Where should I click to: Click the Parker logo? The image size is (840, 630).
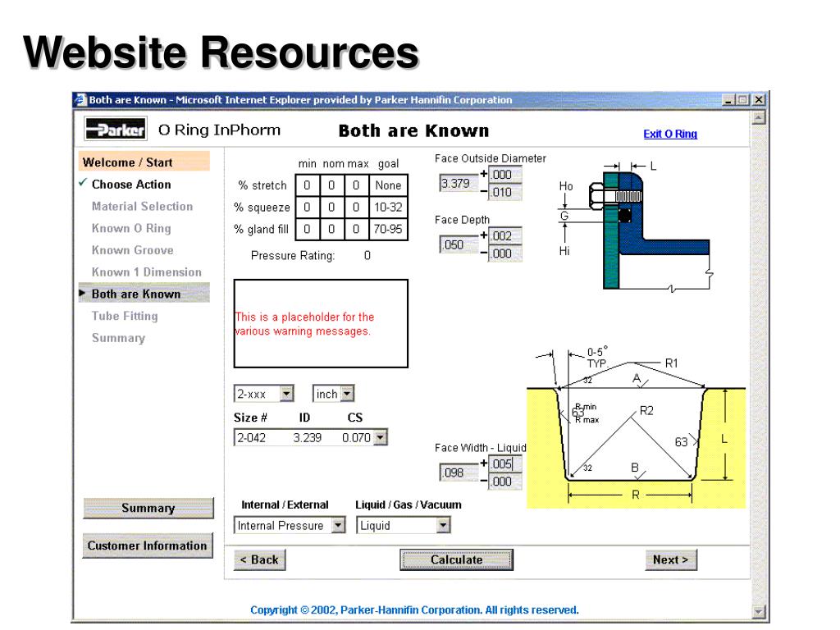116,129
